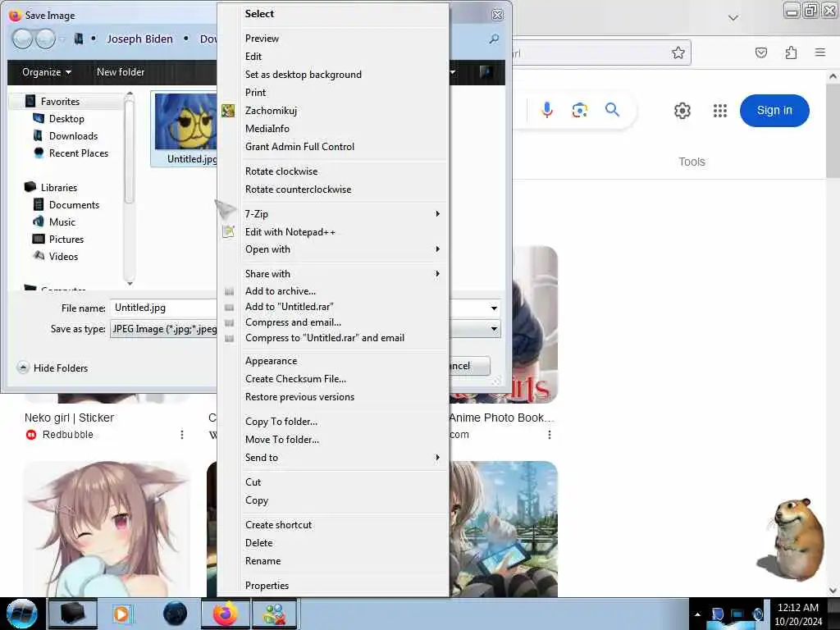The height and width of the screenshot is (630, 840).
Task: Open Firefox extensions puzzle icon
Action: point(791,52)
